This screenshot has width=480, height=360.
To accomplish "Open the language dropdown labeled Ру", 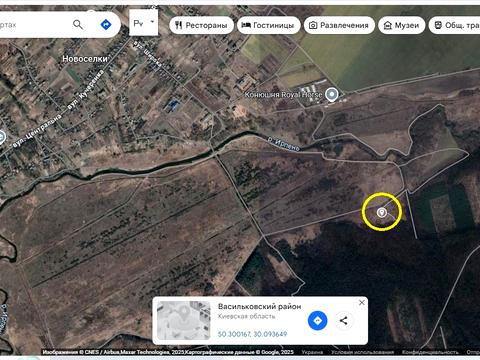I will point(143,22).
